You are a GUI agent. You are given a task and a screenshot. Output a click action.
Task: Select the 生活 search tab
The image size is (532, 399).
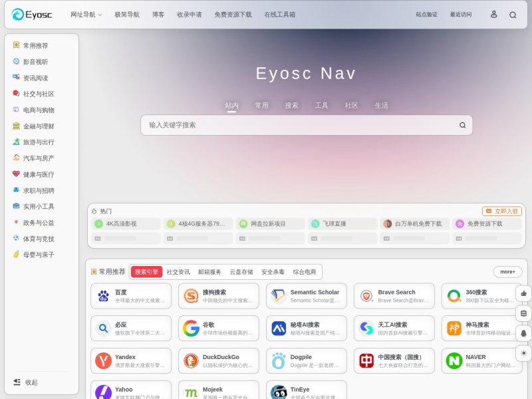pyautogui.click(x=381, y=106)
